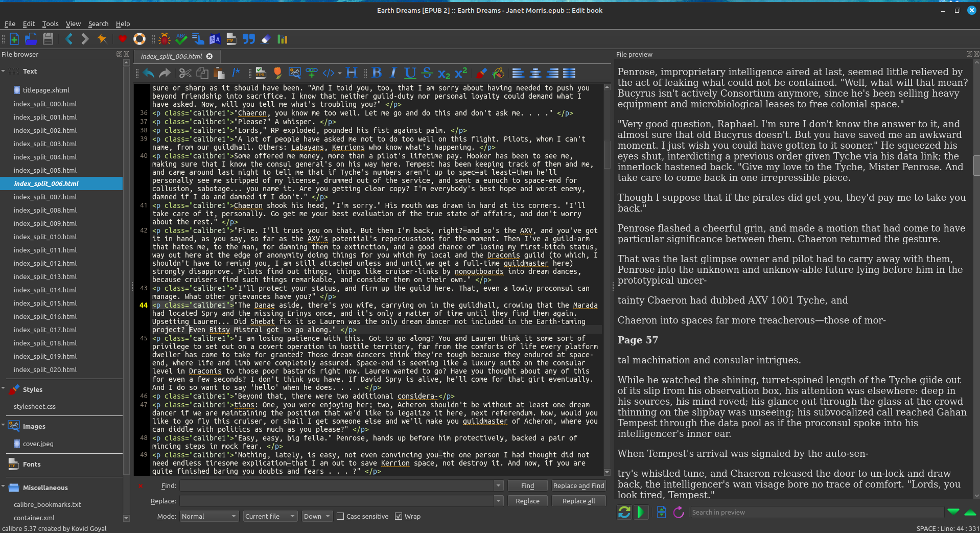Collapse the Styles section
Viewport: 980px width, 533px height.
pos(4,388)
